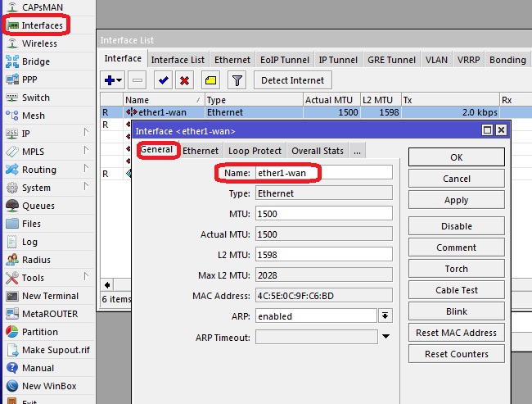Expand the MPLS submenu
The height and width of the screenshot is (404, 532).
[x=86, y=151]
